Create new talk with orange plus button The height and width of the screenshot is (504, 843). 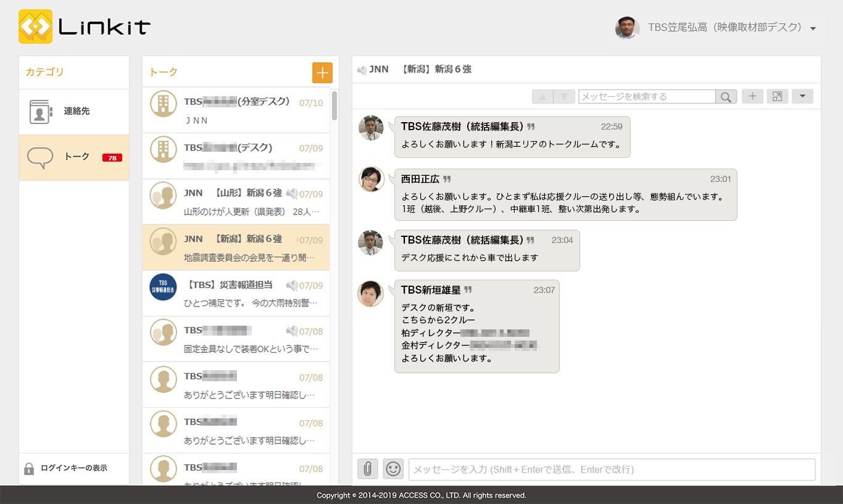coord(322,72)
